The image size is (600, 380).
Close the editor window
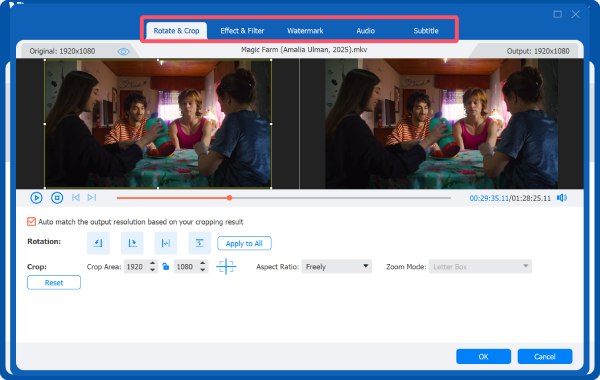[x=576, y=14]
